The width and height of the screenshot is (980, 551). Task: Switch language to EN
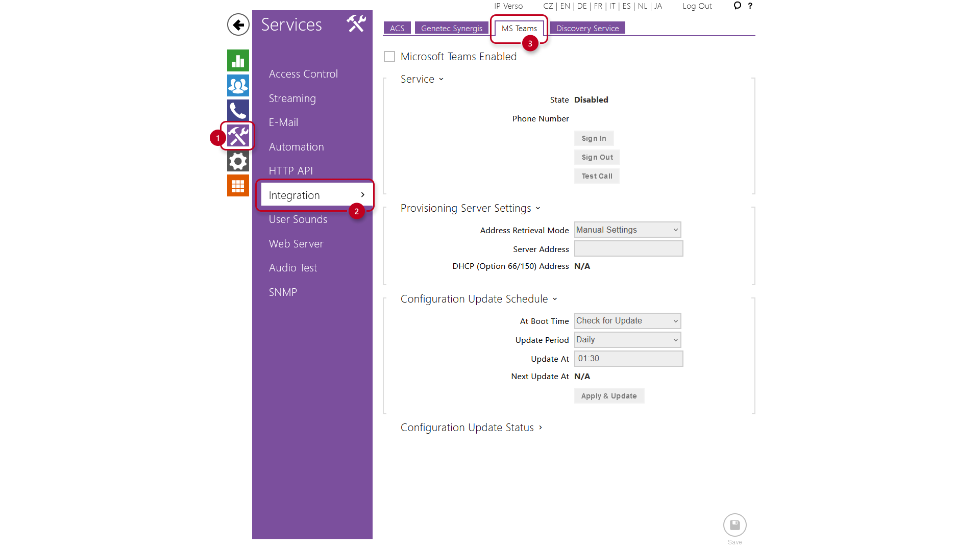[565, 6]
